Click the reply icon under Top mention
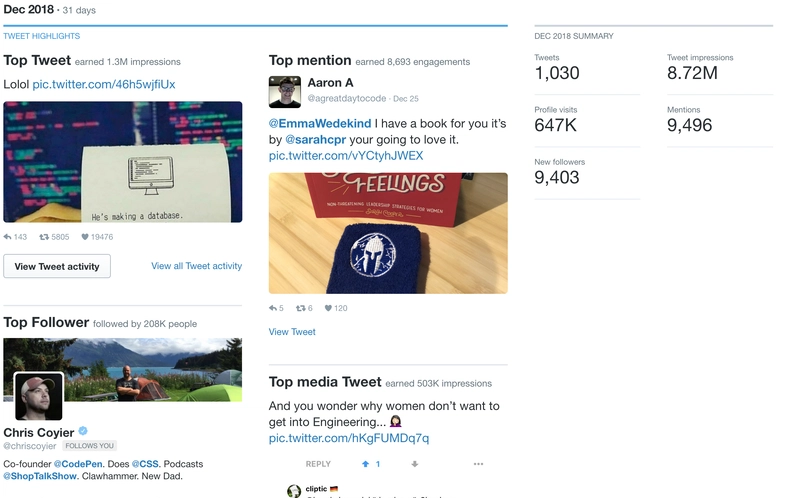 click(x=273, y=308)
